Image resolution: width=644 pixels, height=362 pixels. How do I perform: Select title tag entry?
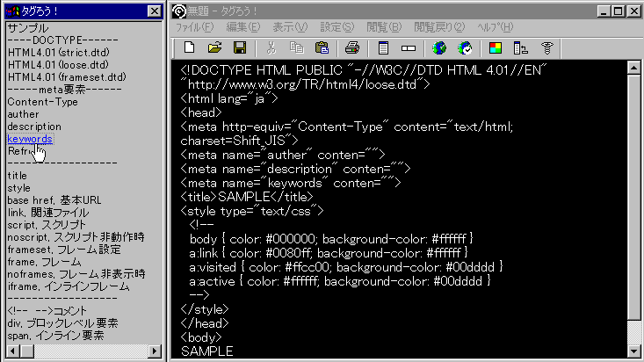tap(17, 176)
